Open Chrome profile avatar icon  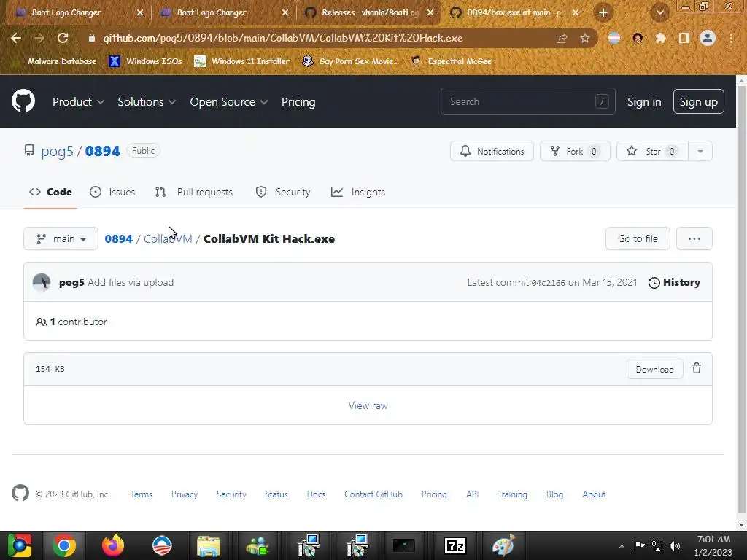coord(708,38)
